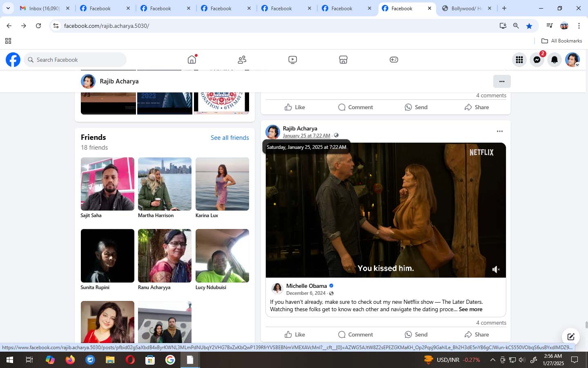588x368 pixels.
Task: Open the account profile picture menu
Action: click(572, 60)
